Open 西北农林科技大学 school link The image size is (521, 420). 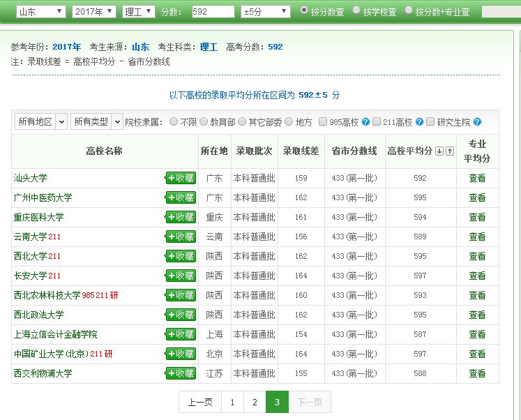[x=47, y=295]
